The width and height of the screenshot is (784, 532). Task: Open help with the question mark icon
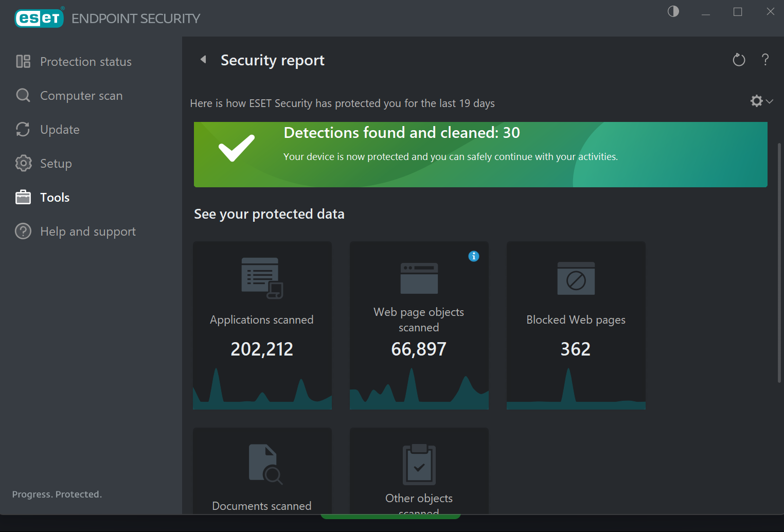click(765, 60)
